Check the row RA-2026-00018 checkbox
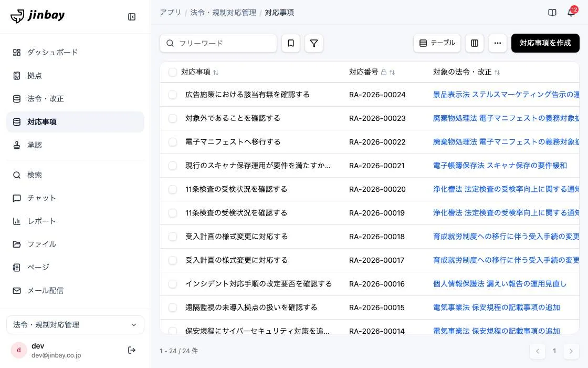This screenshot has width=588, height=368. point(173,237)
